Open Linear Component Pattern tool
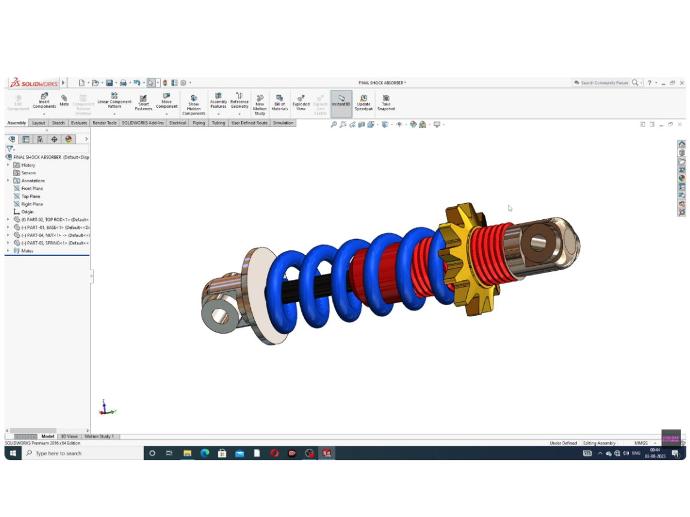The width and height of the screenshot is (690, 517). (114, 101)
